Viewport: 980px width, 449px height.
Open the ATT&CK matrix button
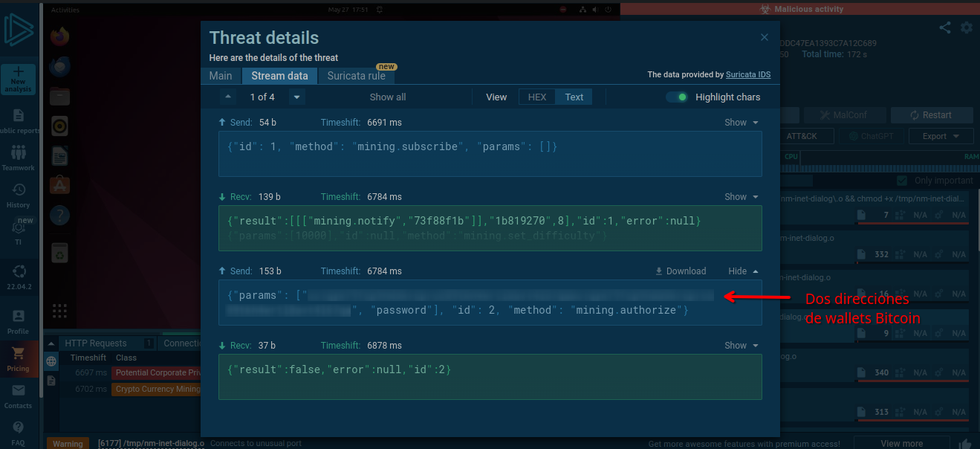click(802, 137)
